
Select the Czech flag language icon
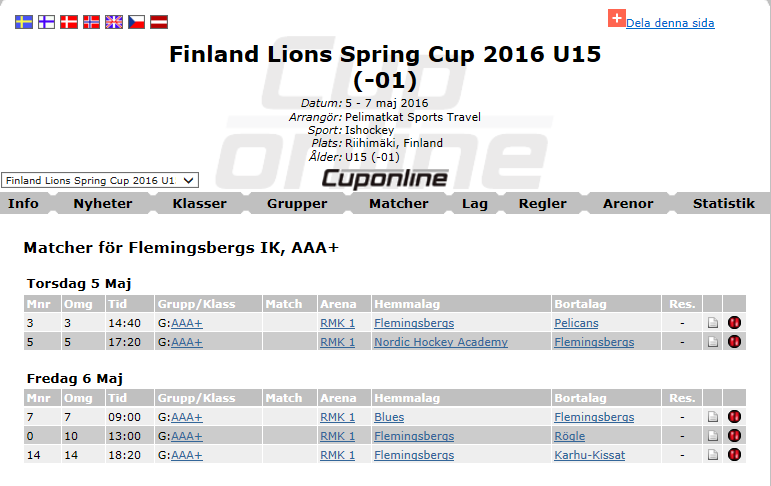point(137,22)
